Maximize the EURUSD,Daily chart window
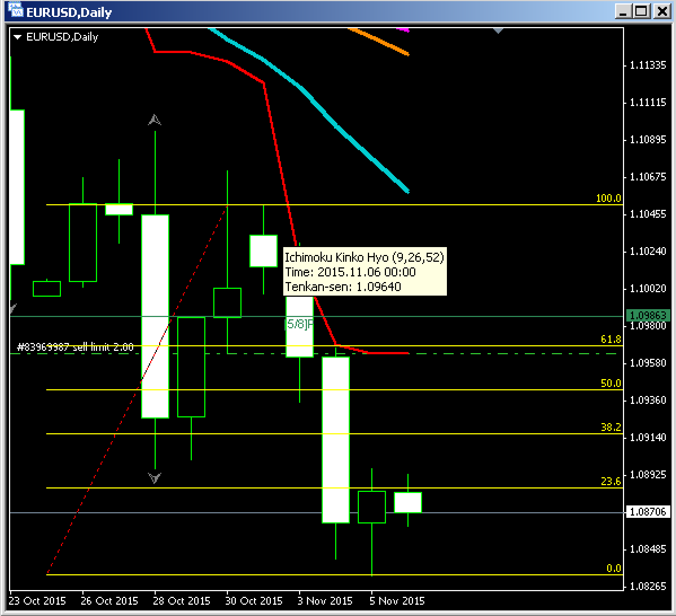Screen dimensions: 676x616 click(x=642, y=11)
